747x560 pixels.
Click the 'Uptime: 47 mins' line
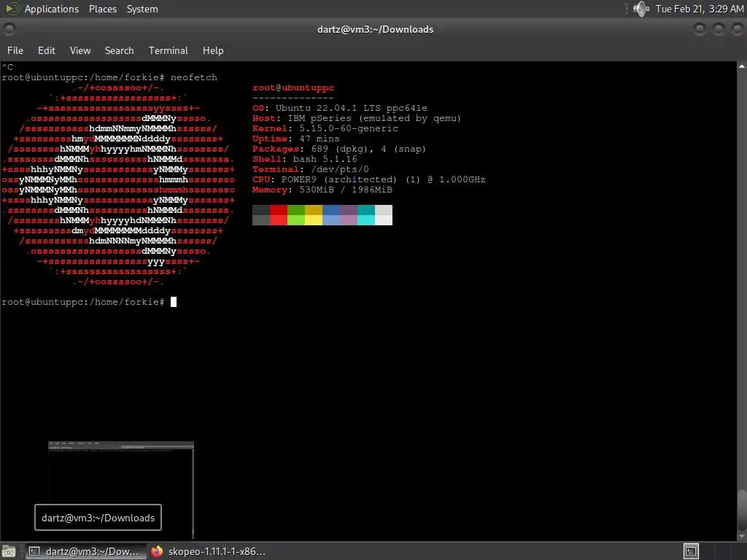(x=296, y=139)
